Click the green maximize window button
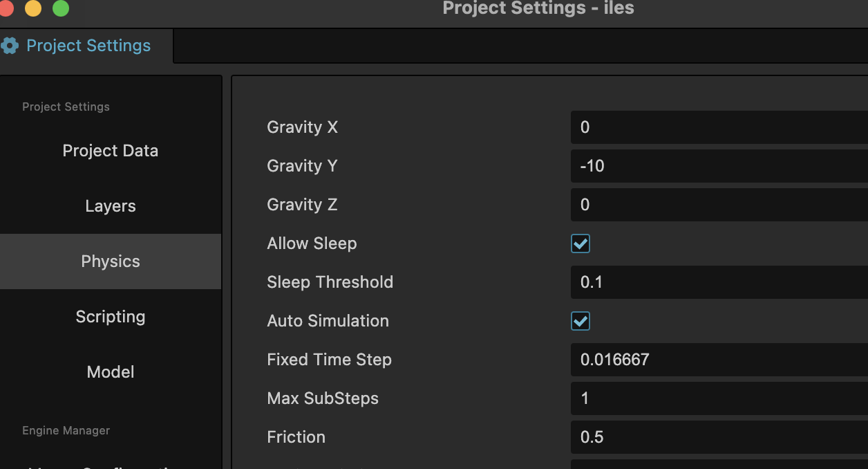This screenshot has height=469, width=868. [x=61, y=8]
